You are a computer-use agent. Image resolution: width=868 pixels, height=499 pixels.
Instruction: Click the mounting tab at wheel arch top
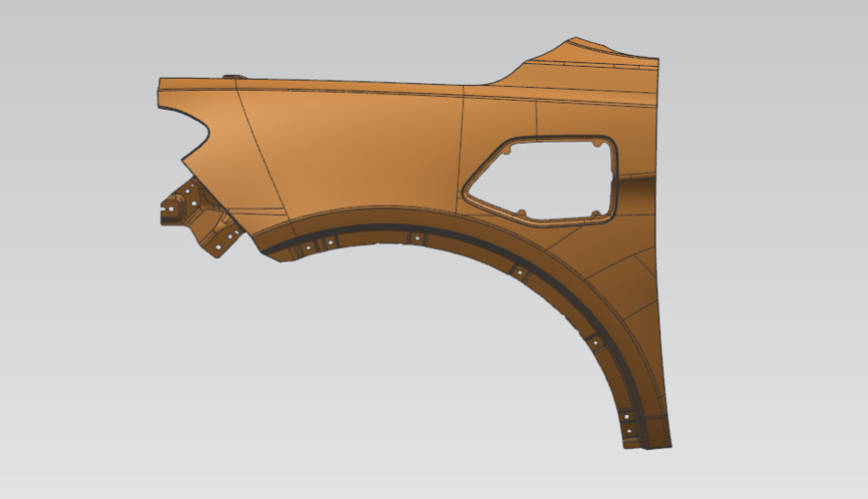(x=417, y=239)
